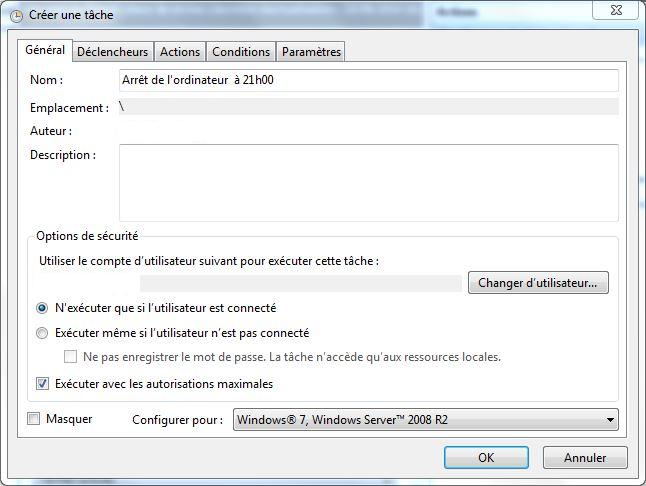The image size is (646, 486).
Task: Go to the Conditions tab
Action: pyautogui.click(x=241, y=52)
